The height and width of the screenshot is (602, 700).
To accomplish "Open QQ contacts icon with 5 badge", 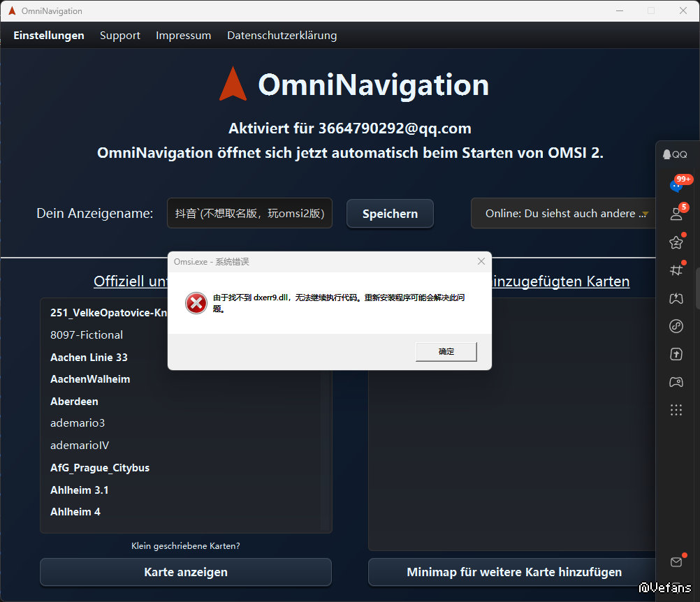I will [677, 214].
